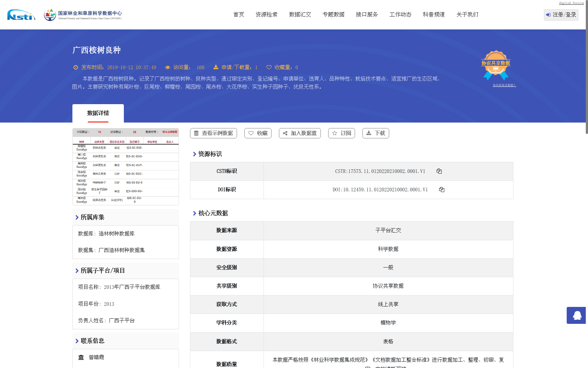
Task: Click 数据库: 造林树种数据库 text
Action: [106, 234]
